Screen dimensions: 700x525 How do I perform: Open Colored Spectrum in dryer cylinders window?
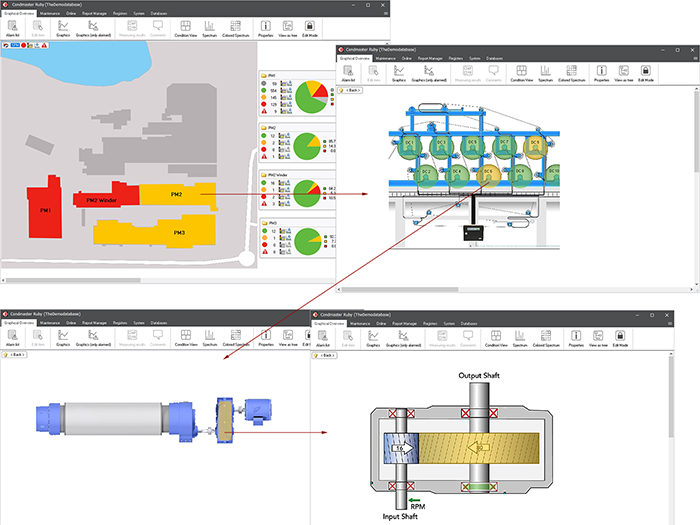click(571, 74)
